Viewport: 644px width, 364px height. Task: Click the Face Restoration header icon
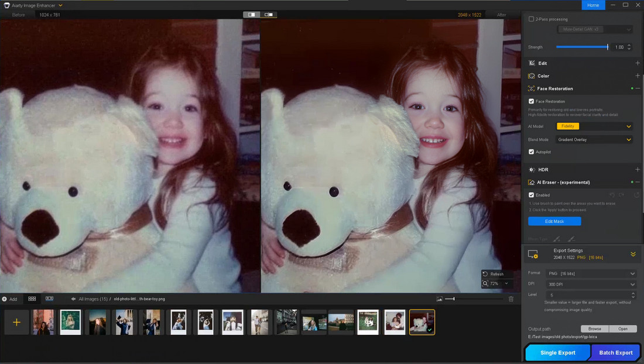(532, 88)
